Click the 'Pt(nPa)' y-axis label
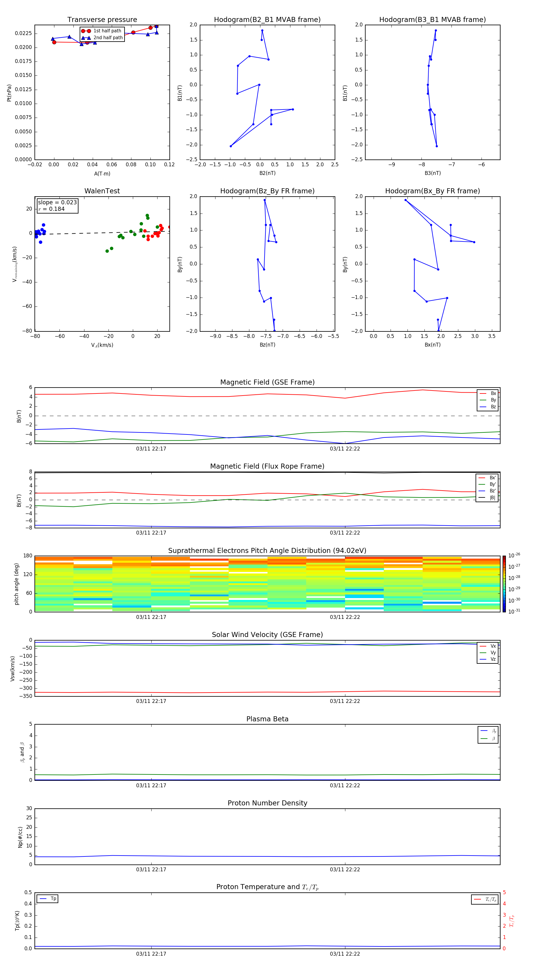 [9, 93]
